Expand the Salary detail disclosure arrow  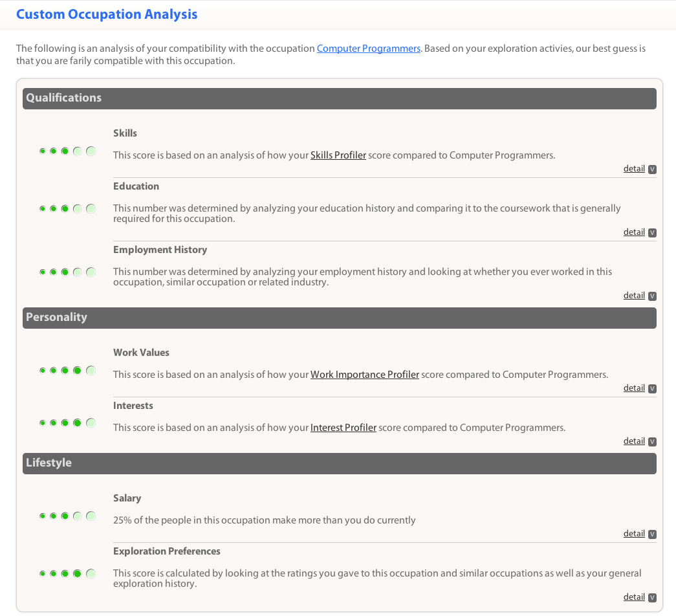[x=652, y=534]
